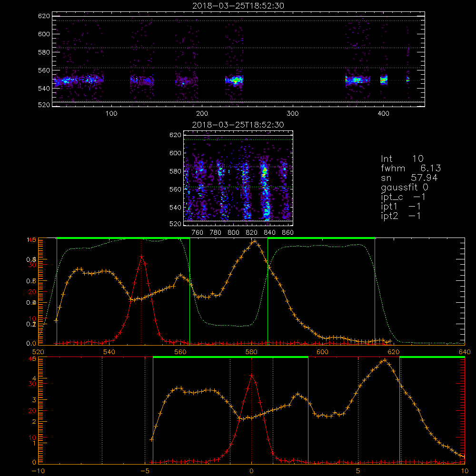
Task: Click the 600 label on top plot y-axis
Action: 44,34
